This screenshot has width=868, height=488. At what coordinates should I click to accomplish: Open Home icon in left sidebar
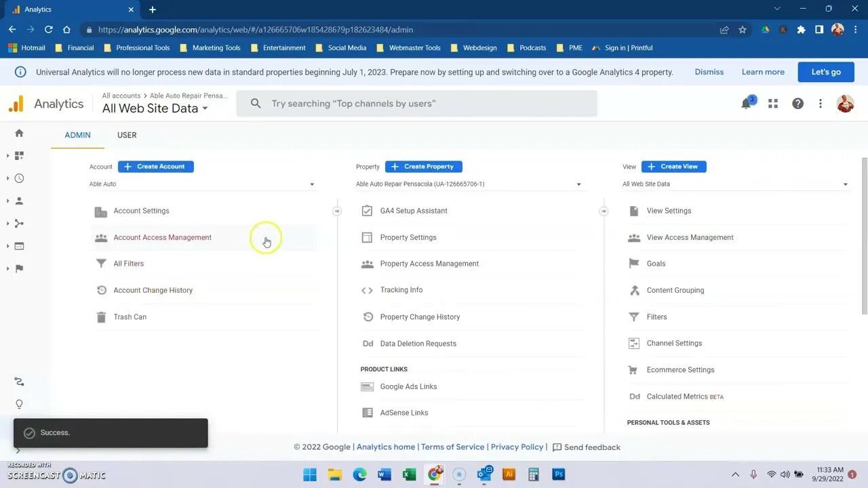(19, 133)
